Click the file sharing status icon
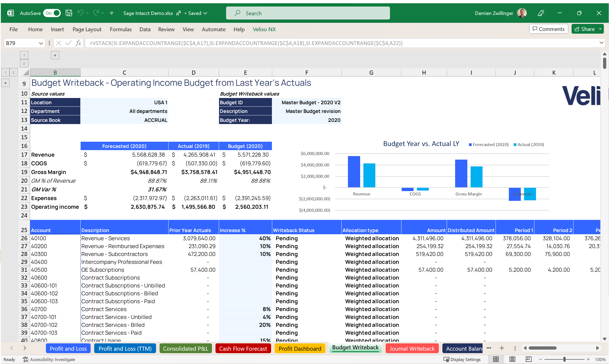This screenshot has height=364, width=609. tap(179, 13)
